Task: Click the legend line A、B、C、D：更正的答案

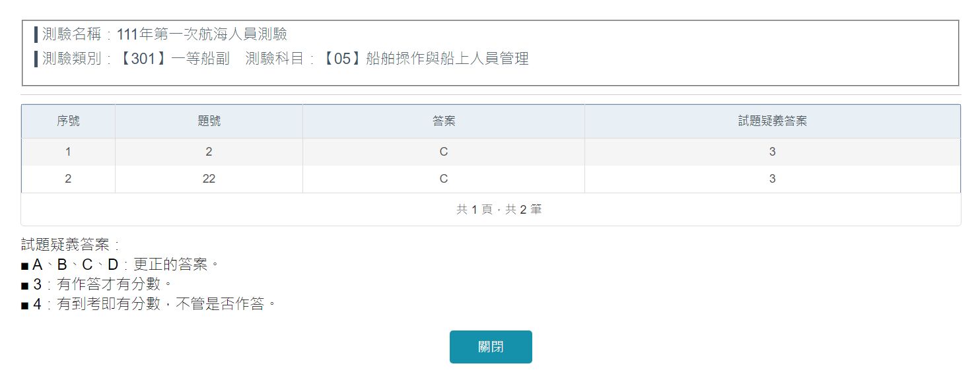Action: click(x=120, y=265)
